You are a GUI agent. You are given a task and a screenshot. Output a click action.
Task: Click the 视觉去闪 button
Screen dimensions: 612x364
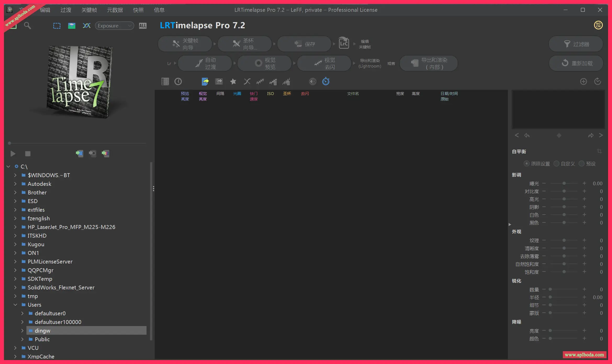[x=324, y=63]
